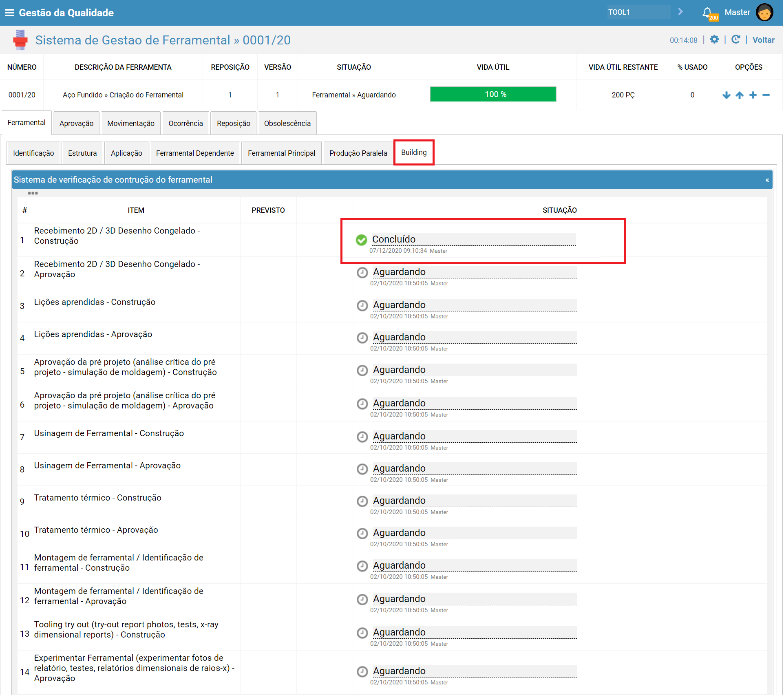Click the notification bell icon
This screenshot has height=695, width=784.
[x=708, y=13]
